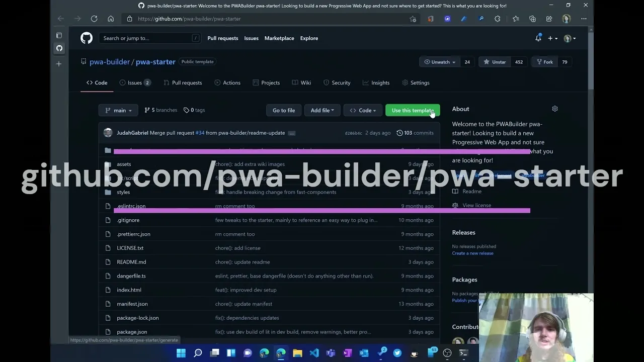Open the Edge Favorites list icon
The height and width of the screenshot is (362, 644).
click(x=516, y=19)
